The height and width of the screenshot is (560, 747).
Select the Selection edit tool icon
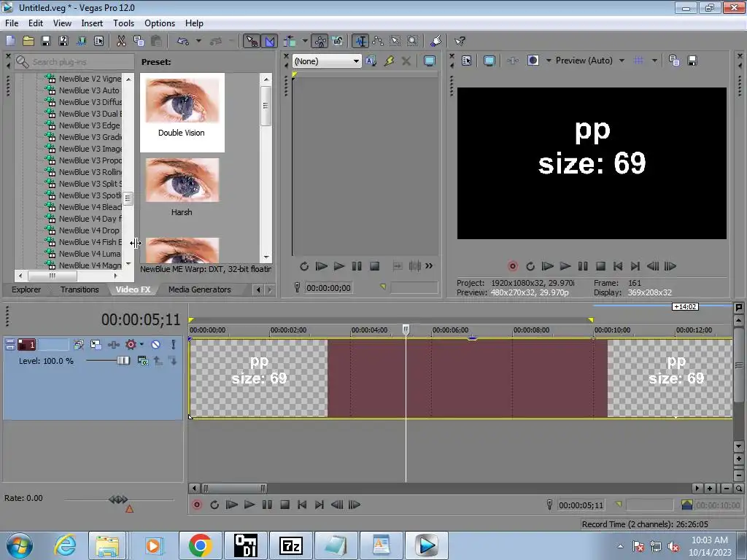[395, 41]
